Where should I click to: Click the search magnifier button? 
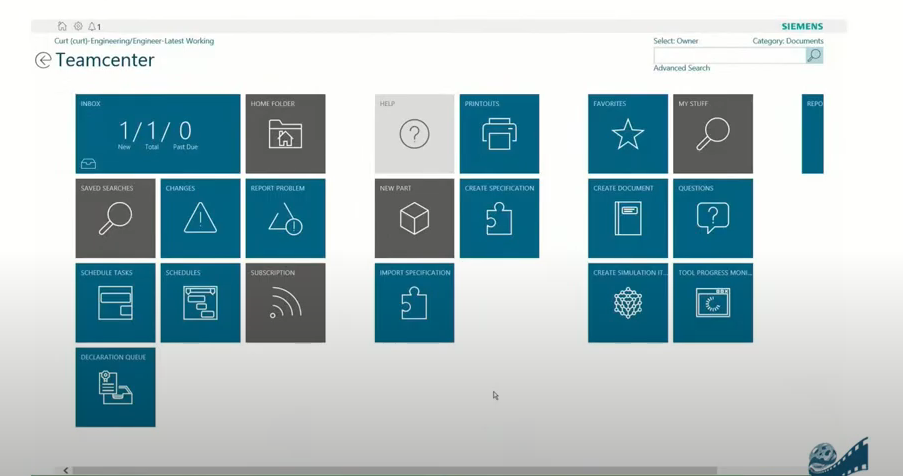[x=814, y=55]
